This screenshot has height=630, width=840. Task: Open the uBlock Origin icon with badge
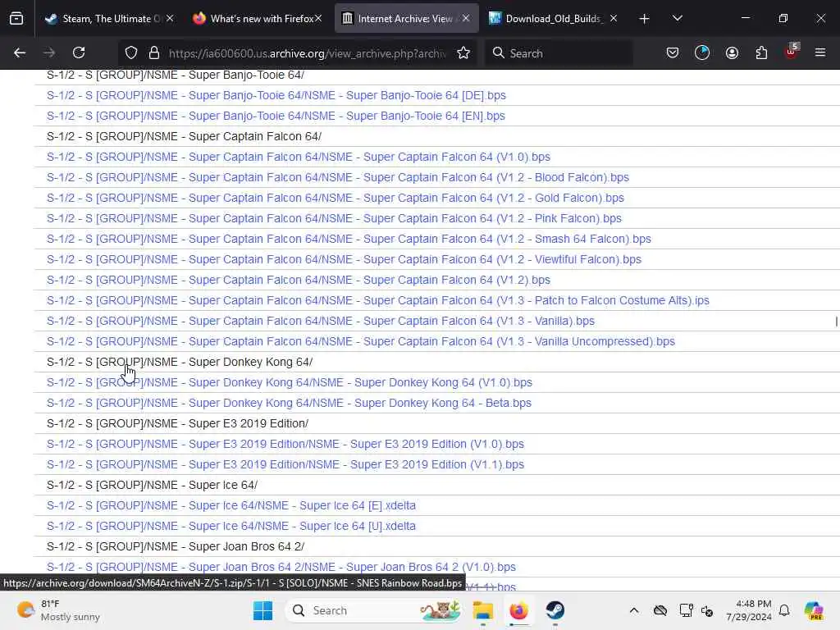coord(792,52)
